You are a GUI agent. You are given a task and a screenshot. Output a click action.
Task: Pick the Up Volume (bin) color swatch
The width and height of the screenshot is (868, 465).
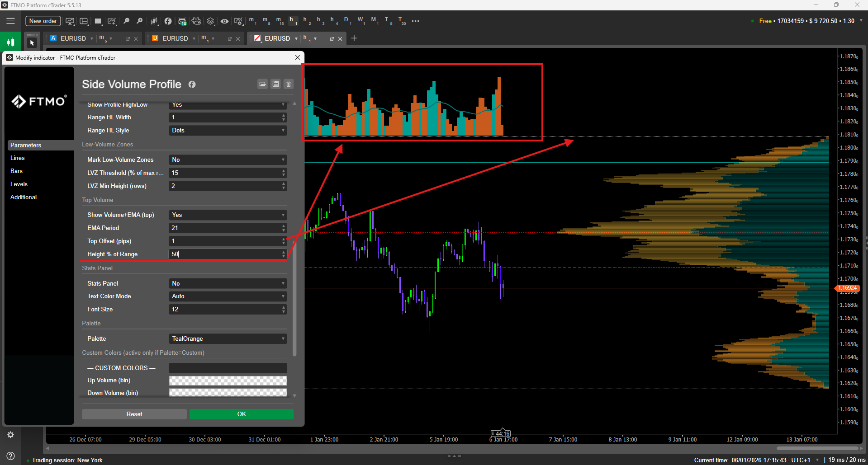(x=228, y=380)
